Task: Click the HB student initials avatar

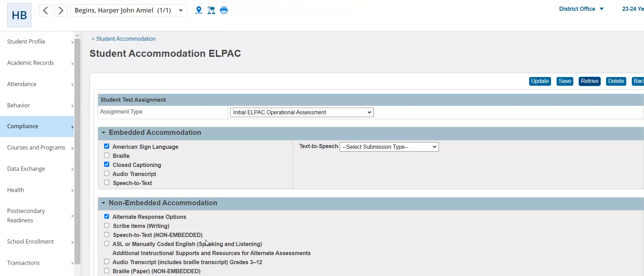Action: pyautogui.click(x=19, y=15)
